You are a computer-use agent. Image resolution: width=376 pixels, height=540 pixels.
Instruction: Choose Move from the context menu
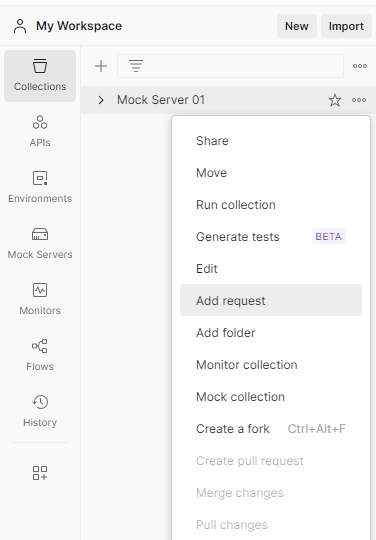(271, 173)
